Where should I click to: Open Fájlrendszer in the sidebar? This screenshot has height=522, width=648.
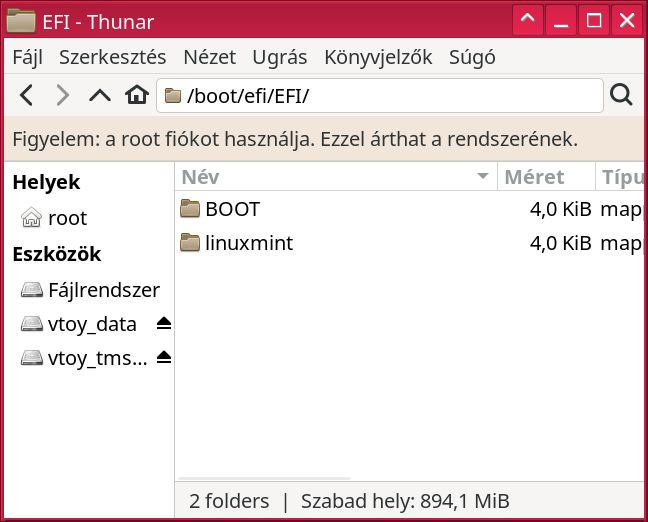coord(90,290)
